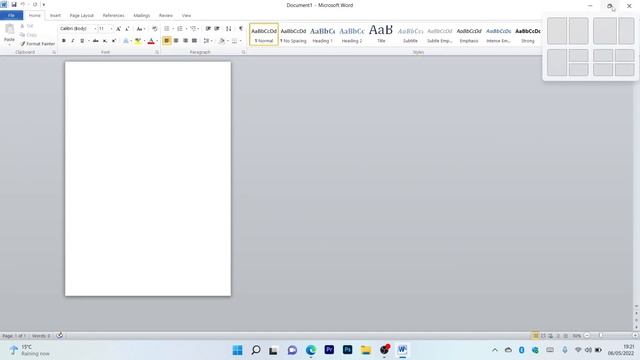Click the Text Effects glowing A icon
640x360 pixels.
126,41
